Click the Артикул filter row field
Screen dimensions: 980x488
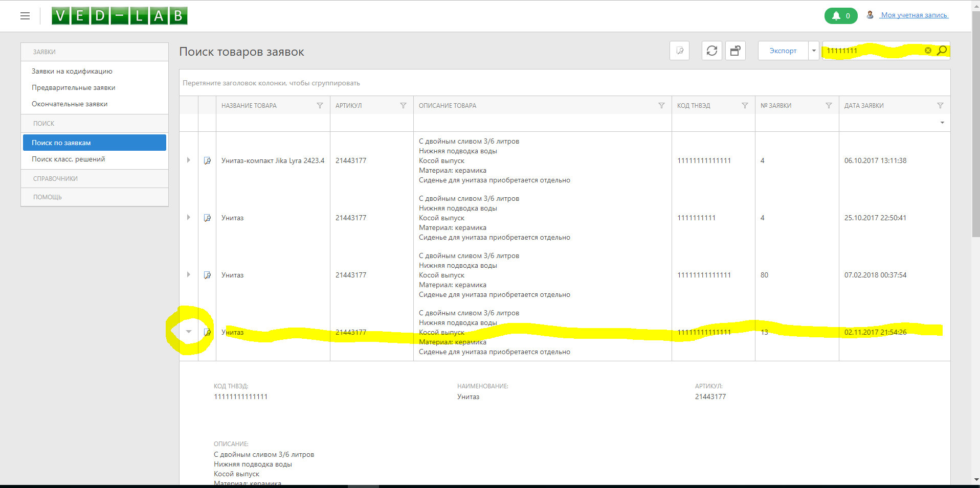pyautogui.click(x=372, y=123)
